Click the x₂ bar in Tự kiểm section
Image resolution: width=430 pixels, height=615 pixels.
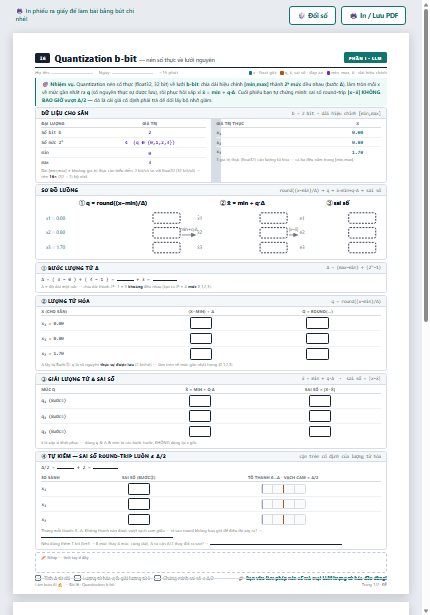click(284, 504)
